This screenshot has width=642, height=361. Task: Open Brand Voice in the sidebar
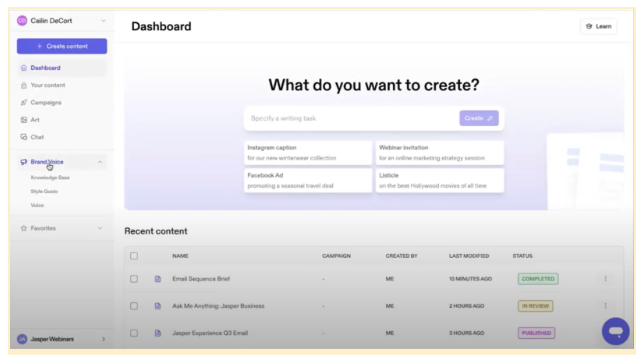pos(62,162)
